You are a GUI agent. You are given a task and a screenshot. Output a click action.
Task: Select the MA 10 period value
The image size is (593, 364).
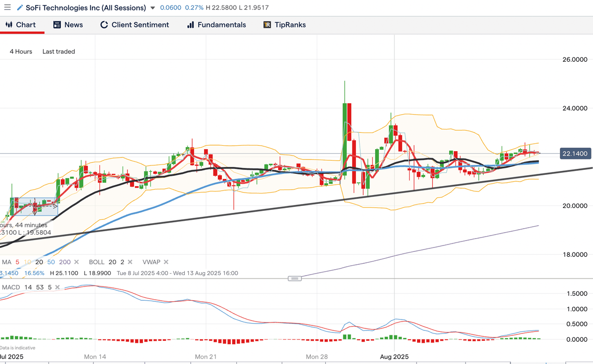pyautogui.click(x=27, y=262)
